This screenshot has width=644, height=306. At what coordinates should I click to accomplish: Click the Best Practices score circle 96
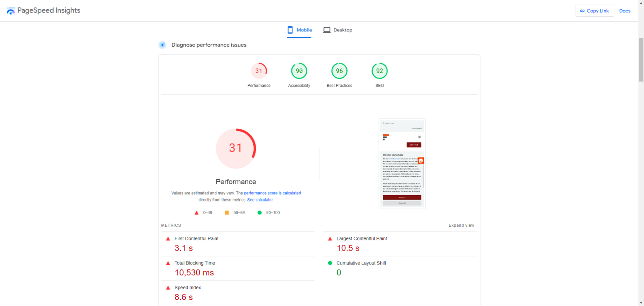point(339,71)
